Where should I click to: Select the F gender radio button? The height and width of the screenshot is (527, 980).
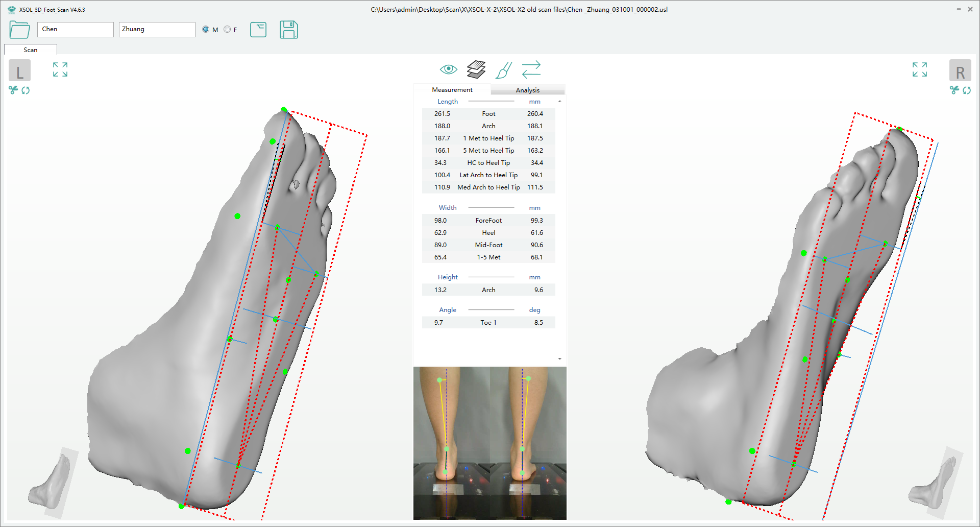(x=227, y=30)
